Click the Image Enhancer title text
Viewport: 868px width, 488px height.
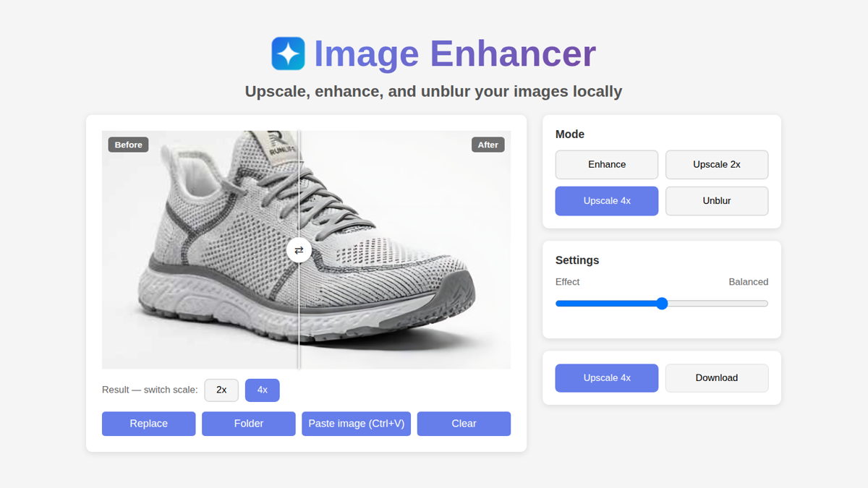(455, 53)
